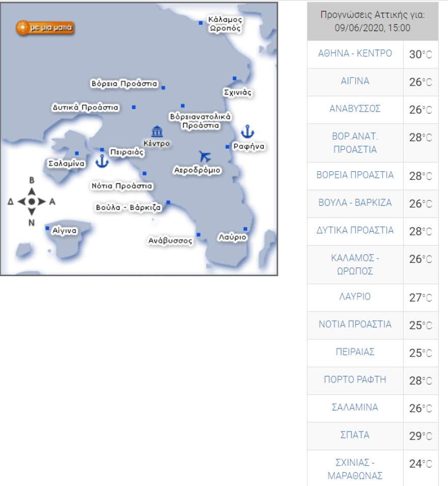Click the anchor icon near Ραφήνα
Image resolution: width=448 pixels, height=486 pixels.
coord(247,131)
